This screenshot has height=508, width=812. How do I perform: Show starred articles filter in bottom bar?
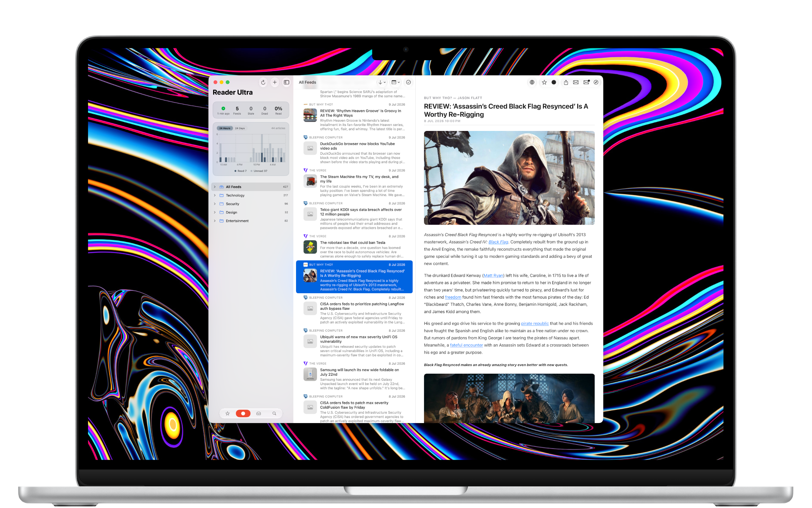228,413
